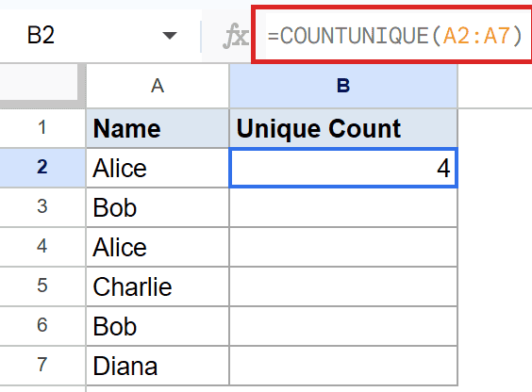Screen dimensions: 532x392
Task: Select the Charlie cell
Action: pos(158,286)
